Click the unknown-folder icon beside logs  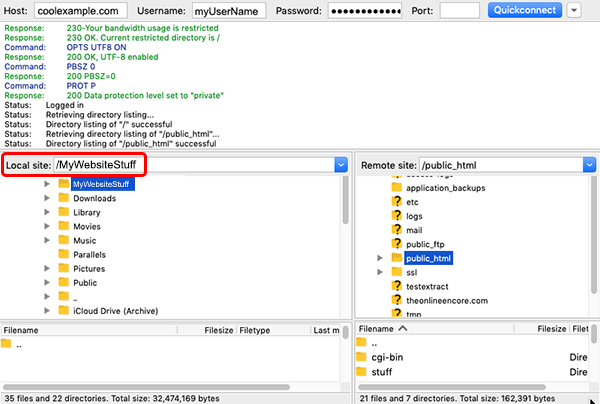397,215
